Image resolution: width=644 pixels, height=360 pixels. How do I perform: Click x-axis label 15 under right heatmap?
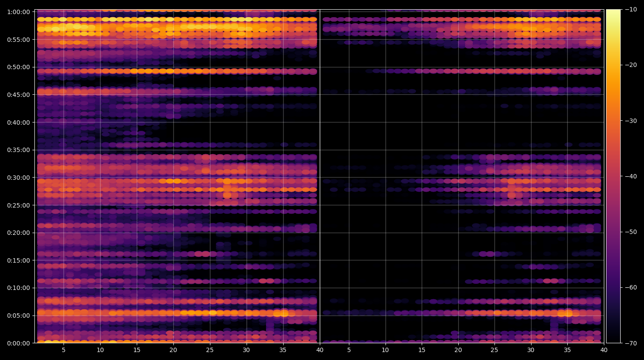tap(422, 350)
